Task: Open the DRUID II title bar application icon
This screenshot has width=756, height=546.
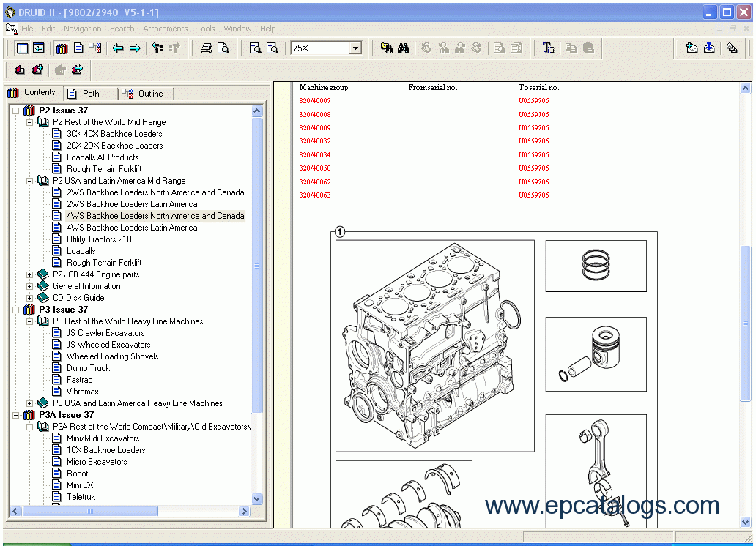Action: (10, 12)
